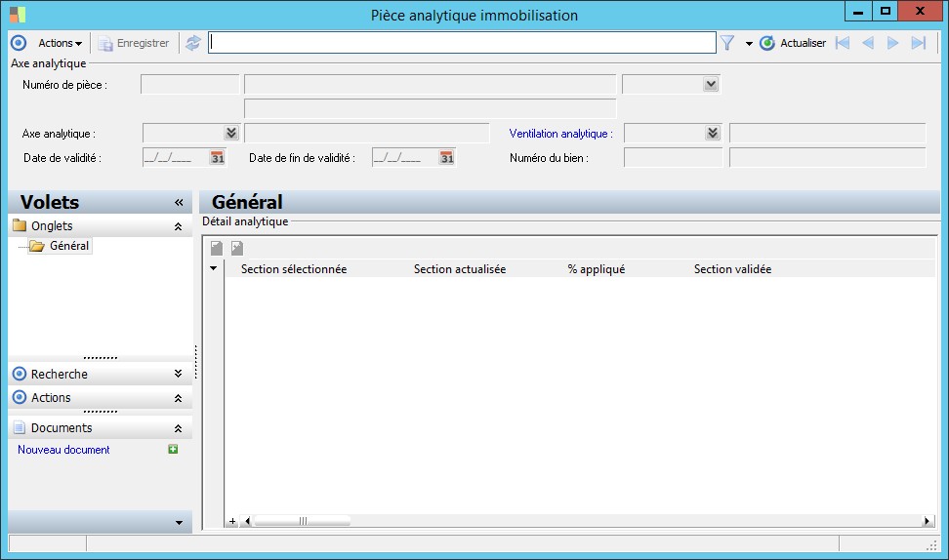
Task: Expand the Recherche panel section
Action: pos(178,374)
